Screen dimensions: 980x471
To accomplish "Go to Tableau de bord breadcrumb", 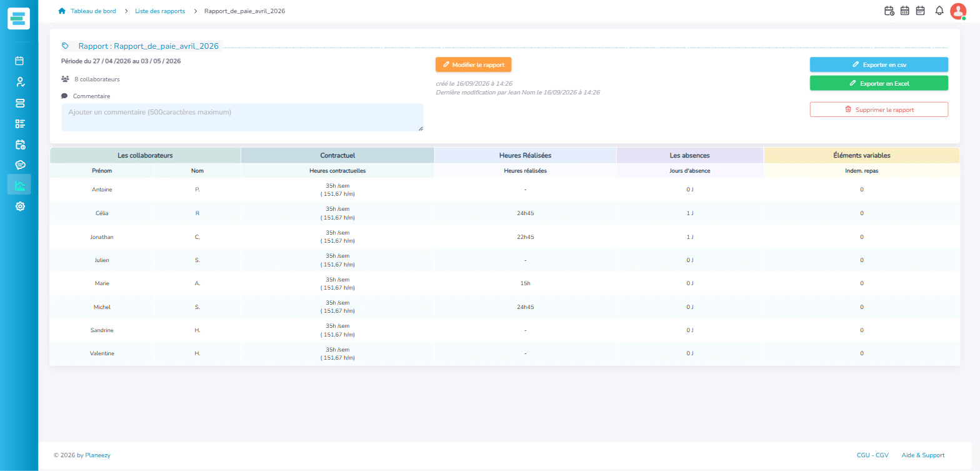I will click(x=93, y=11).
